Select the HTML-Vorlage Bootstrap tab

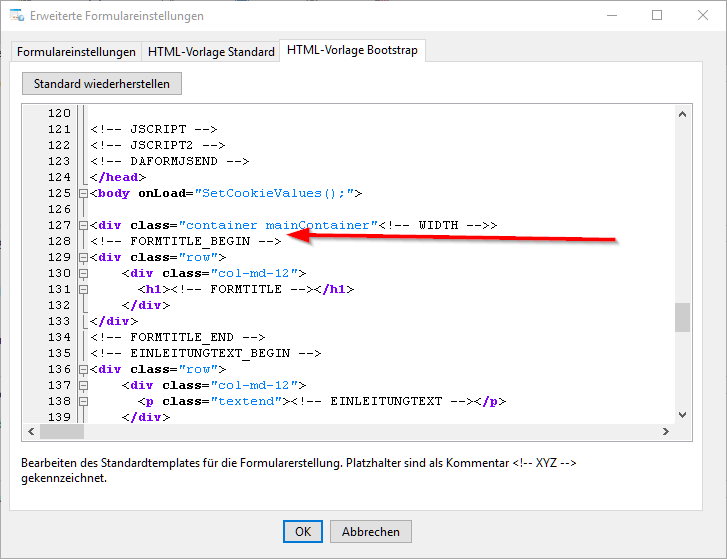352,50
